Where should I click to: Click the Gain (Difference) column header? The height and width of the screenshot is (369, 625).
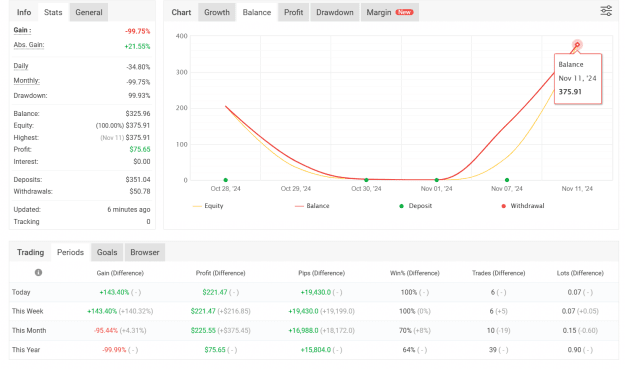[120, 273]
